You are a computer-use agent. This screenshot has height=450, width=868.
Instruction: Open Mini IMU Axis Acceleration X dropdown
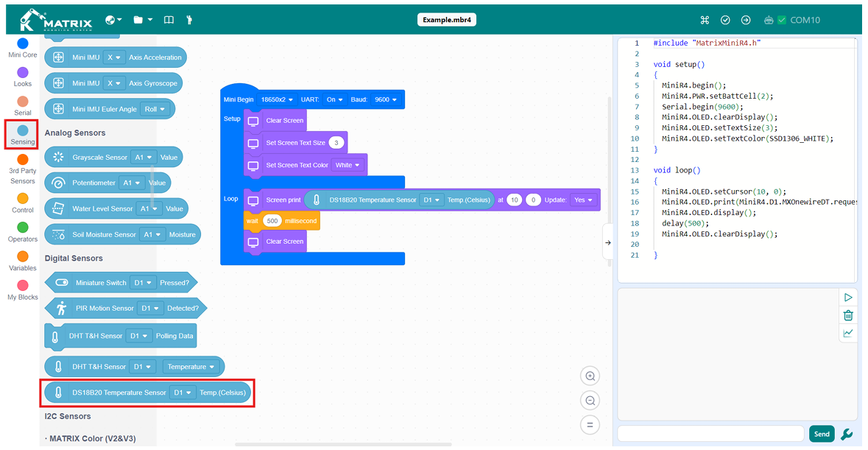(114, 57)
